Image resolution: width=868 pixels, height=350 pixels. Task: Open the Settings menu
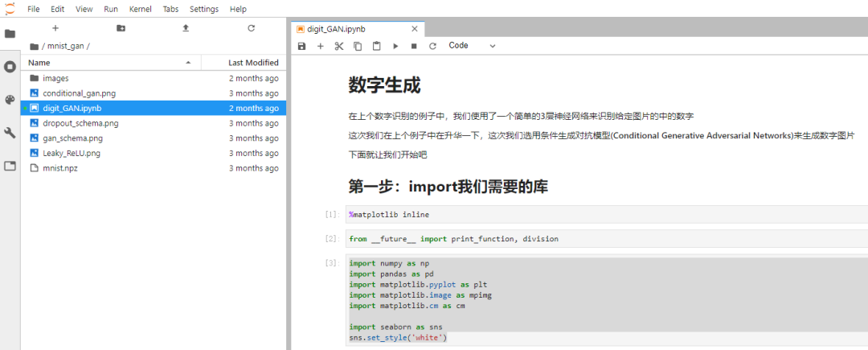tap(203, 9)
